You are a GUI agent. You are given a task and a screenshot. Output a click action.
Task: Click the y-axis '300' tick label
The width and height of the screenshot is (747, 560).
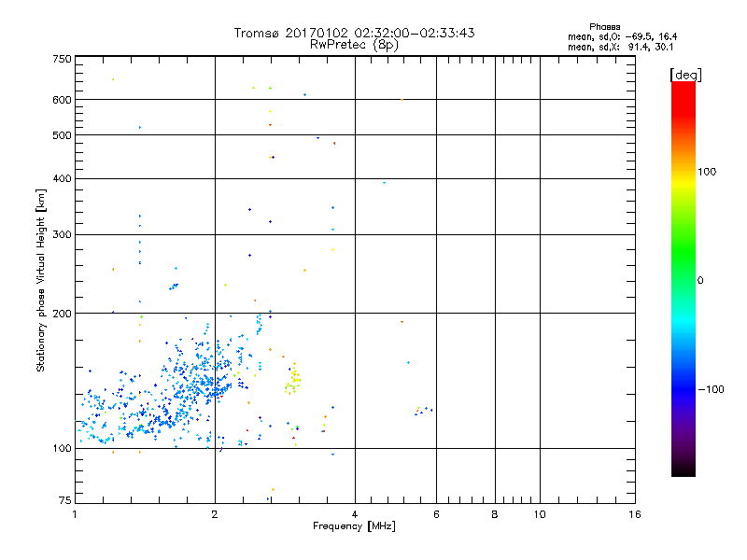coord(62,235)
